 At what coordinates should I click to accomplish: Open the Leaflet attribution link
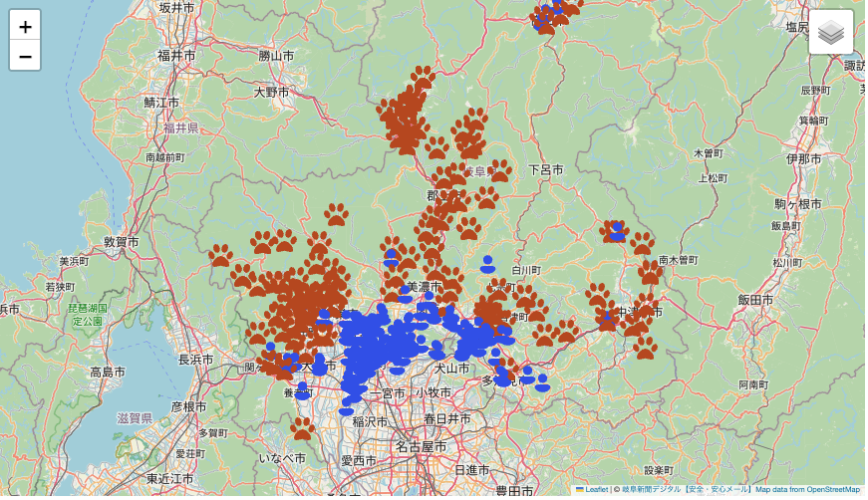coord(596,490)
